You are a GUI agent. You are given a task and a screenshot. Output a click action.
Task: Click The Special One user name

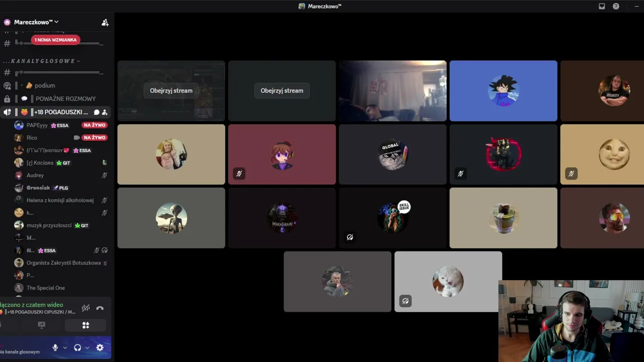(x=46, y=288)
